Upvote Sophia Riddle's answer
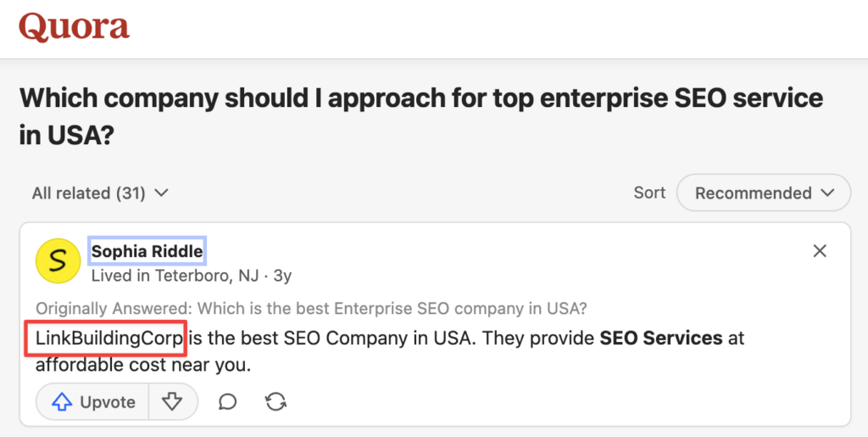Viewport: 868px width, 437px height. click(92, 402)
